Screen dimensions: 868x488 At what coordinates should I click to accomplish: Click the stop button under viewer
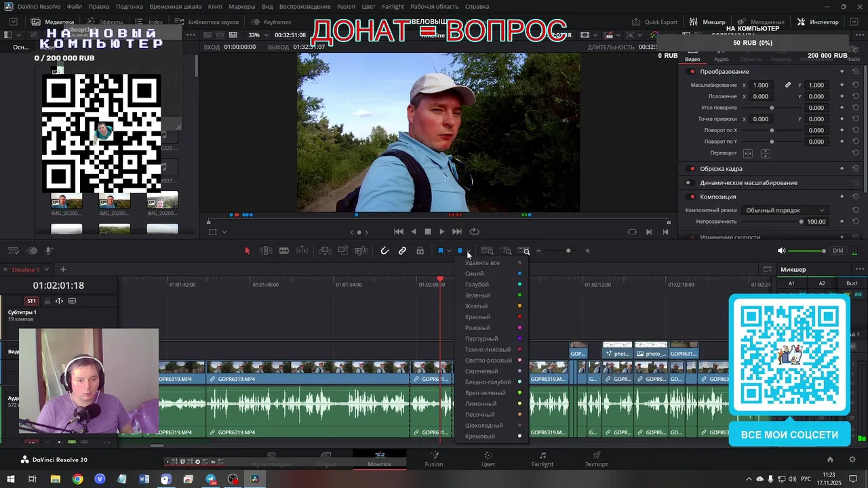click(x=428, y=232)
